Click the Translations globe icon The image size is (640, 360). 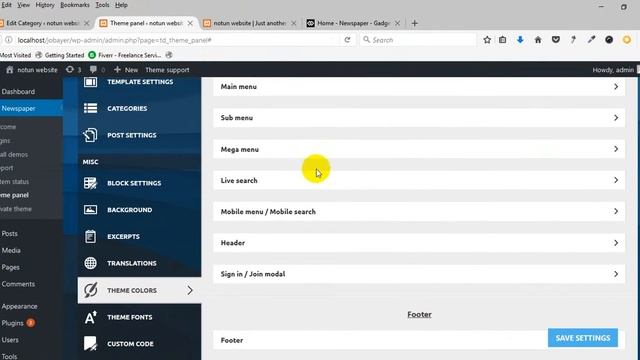tap(90, 263)
